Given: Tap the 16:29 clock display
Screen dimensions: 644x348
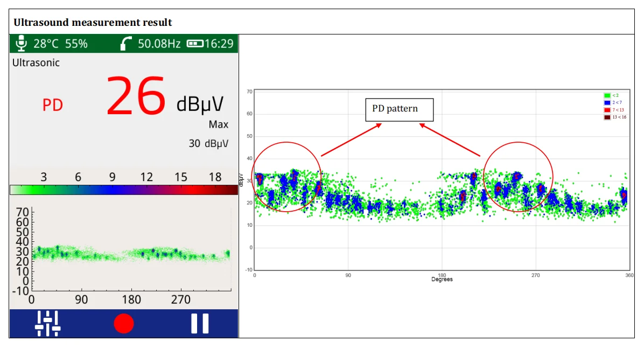Looking at the screenshot, I should tap(221, 43).
